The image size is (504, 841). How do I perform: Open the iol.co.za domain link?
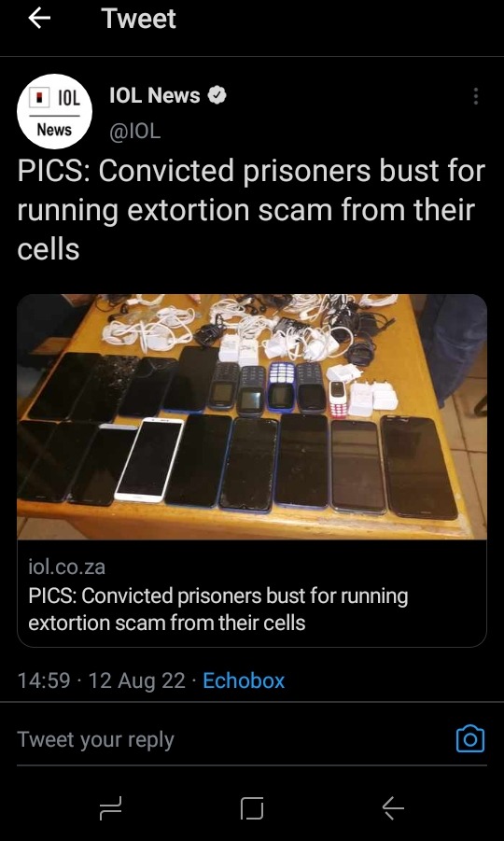coord(66,567)
